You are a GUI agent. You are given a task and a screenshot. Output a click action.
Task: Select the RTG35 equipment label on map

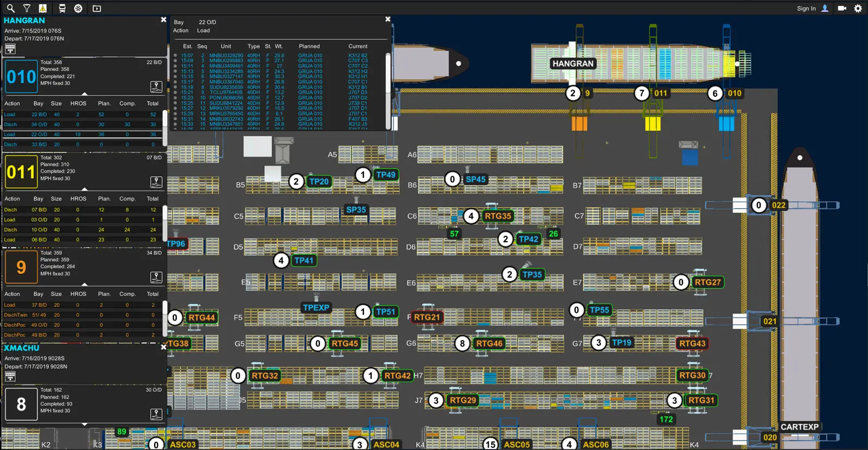click(497, 216)
